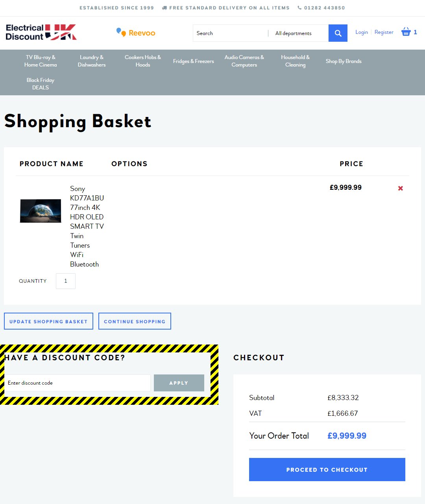Open Household & Cleaning menu

(296, 61)
